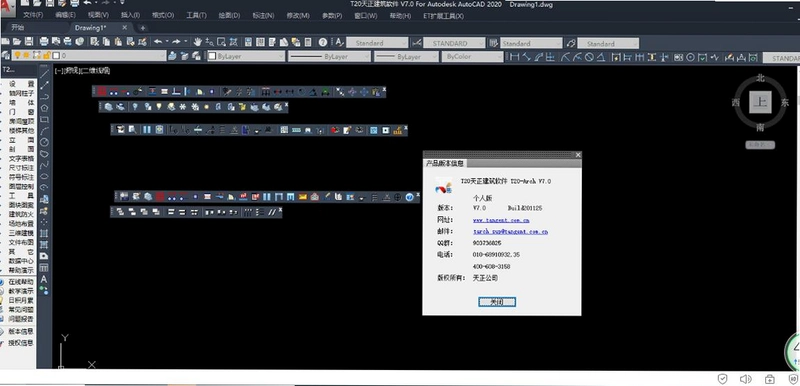Viewport: 800px width, 386px height.
Task: Click the 关闭 button in version dialog
Action: point(496,302)
